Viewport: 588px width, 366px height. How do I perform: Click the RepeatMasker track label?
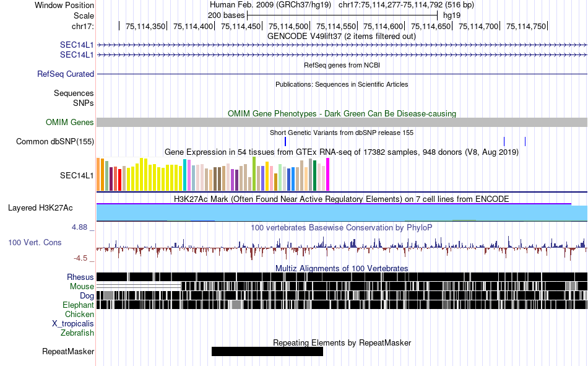tap(68, 351)
